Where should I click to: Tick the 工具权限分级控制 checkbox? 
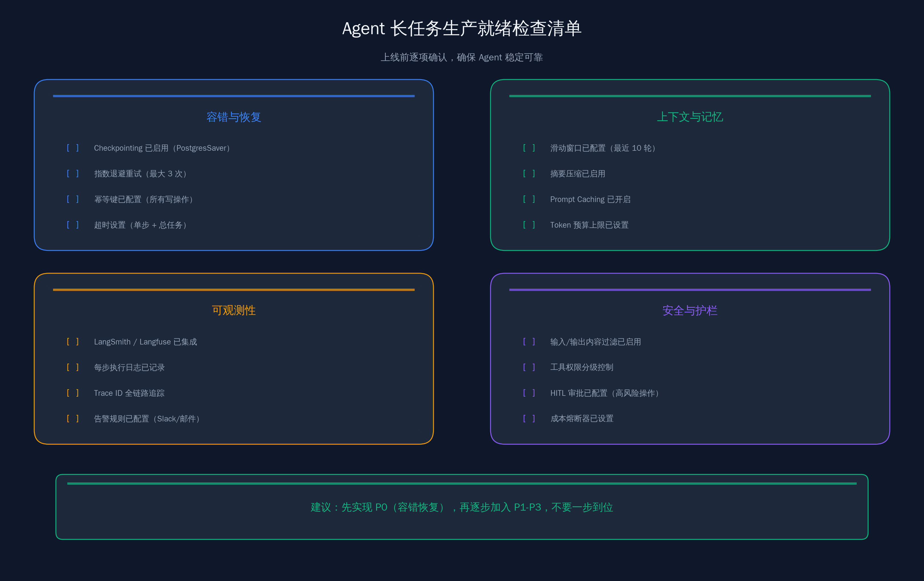click(x=529, y=367)
